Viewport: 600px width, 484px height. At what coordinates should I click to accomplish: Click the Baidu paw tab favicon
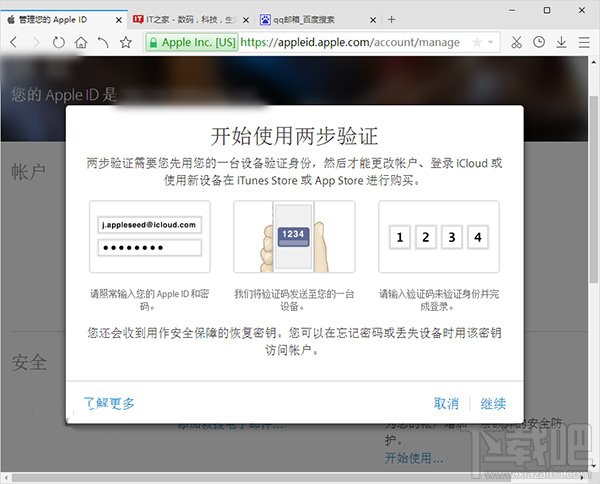pos(265,20)
